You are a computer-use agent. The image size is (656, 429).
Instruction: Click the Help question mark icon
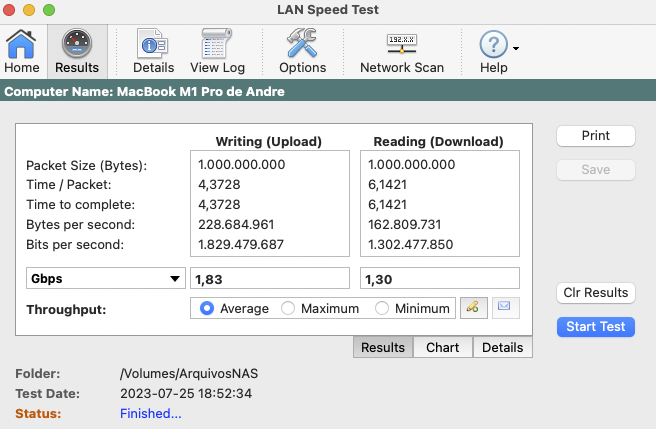coord(493,44)
